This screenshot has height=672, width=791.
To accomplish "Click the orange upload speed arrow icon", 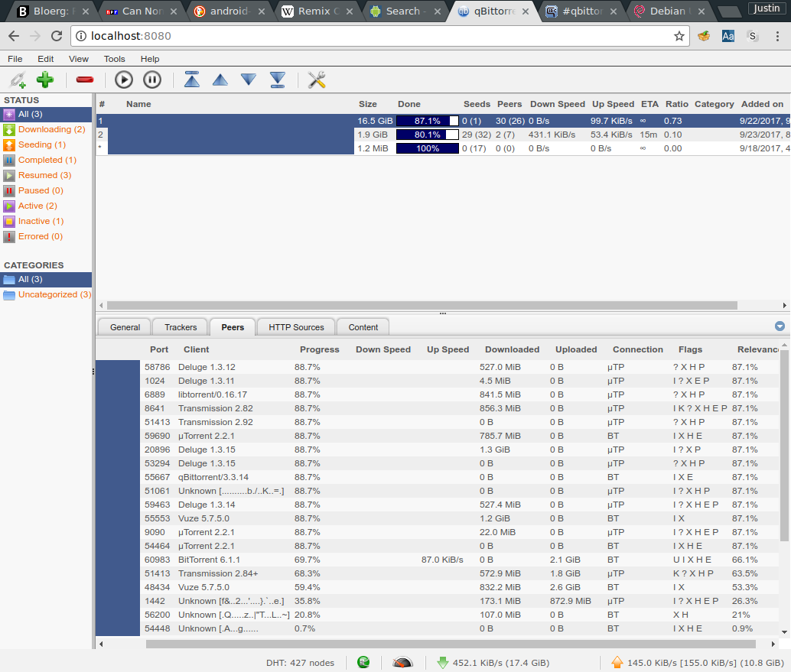I will pos(617,662).
